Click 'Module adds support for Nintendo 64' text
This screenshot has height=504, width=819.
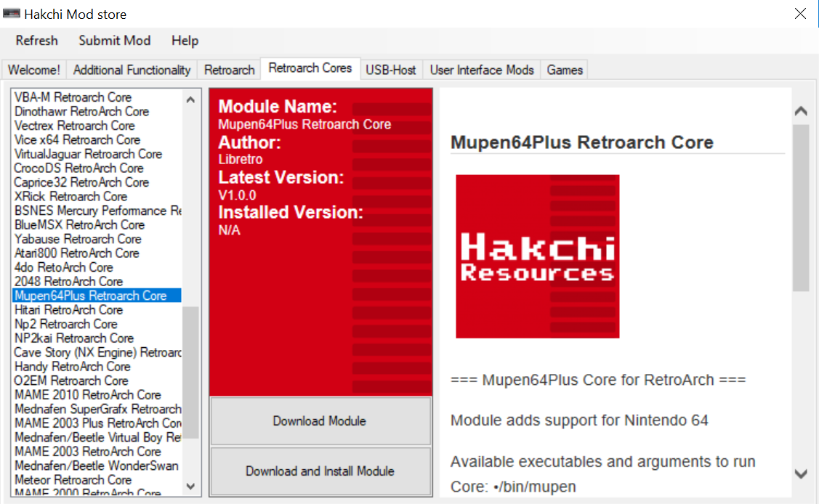(x=579, y=420)
